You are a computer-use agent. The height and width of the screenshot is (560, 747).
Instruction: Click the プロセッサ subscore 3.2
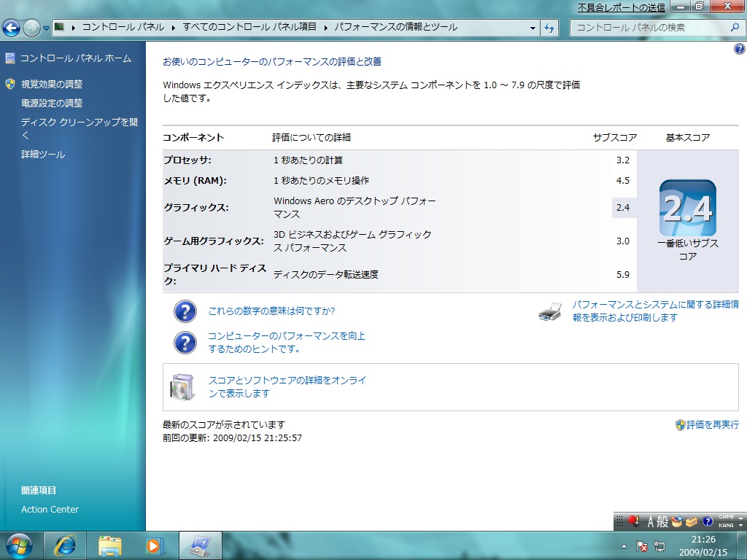point(623,160)
